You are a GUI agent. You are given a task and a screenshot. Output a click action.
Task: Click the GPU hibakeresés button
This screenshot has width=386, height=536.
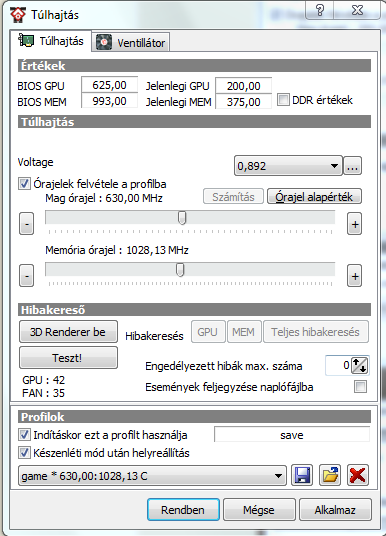click(x=208, y=332)
